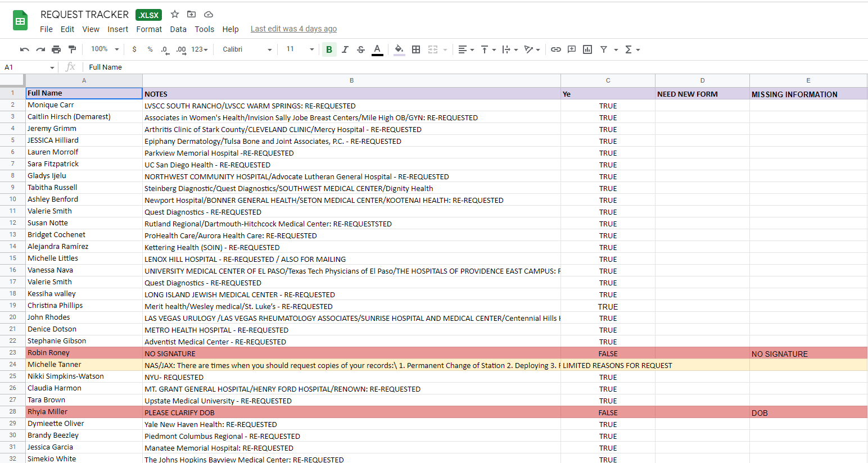Open the font size dropdown
Viewport: 868px width, 463px height.
[x=300, y=49]
